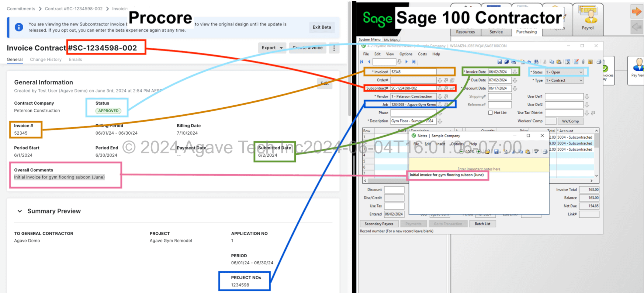
Task: Collapse the Summary Preview section
Action: click(x=20, y=211)
